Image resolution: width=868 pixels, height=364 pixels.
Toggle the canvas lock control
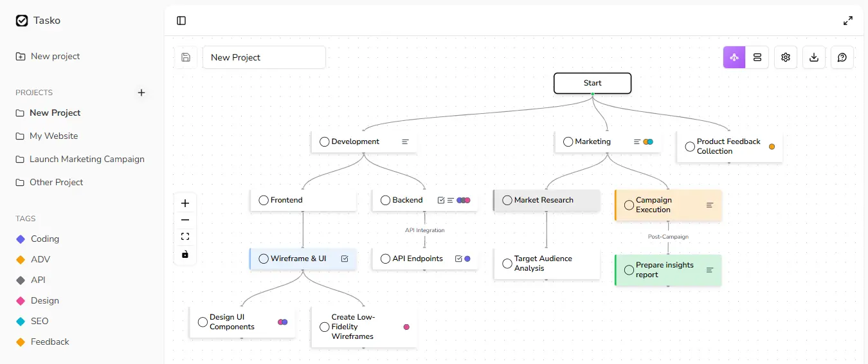click(185, 254)
